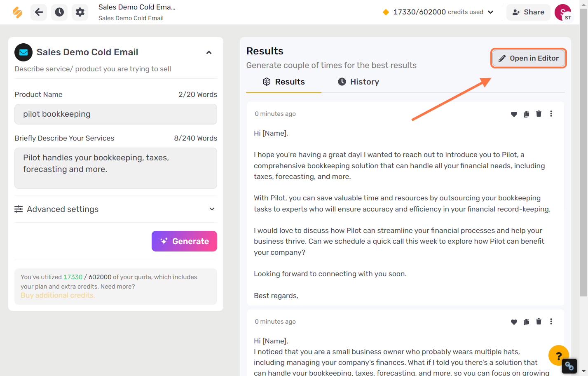This screenshot has height=376, width=588.
Task: Delete the first result with trash icon
Action: [x=539, y=114]
